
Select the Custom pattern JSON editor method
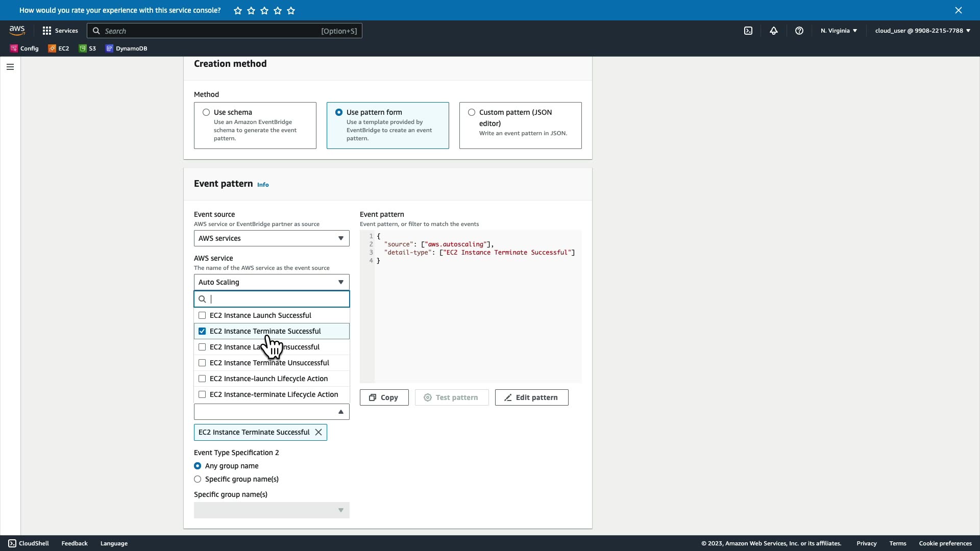[x=472, y=112]
